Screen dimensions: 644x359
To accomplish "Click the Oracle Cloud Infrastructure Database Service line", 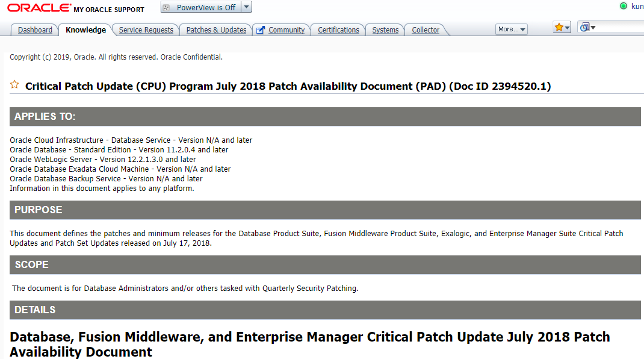I will (x=131, y=140).
